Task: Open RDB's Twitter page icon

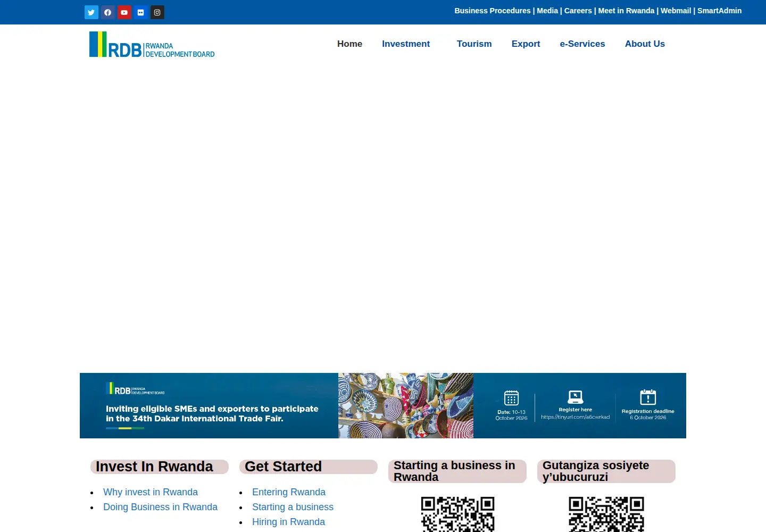Action: (91, 12)
